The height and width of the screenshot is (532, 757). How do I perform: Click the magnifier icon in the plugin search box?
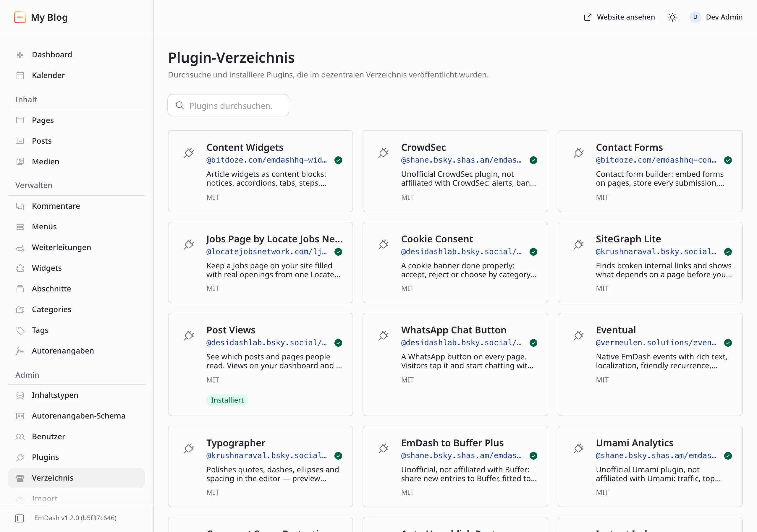pyautogui.click(x=180, y=105)
